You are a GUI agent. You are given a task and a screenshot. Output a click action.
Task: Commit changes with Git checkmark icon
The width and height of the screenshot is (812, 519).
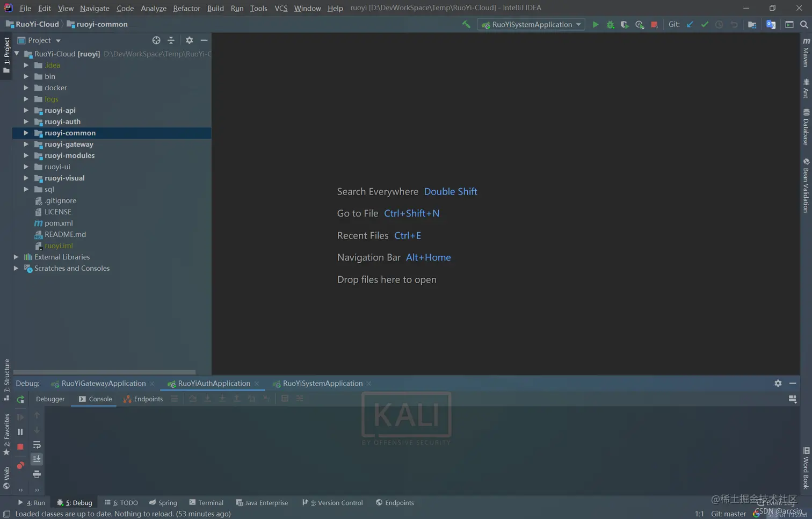[x=705, y=24]
